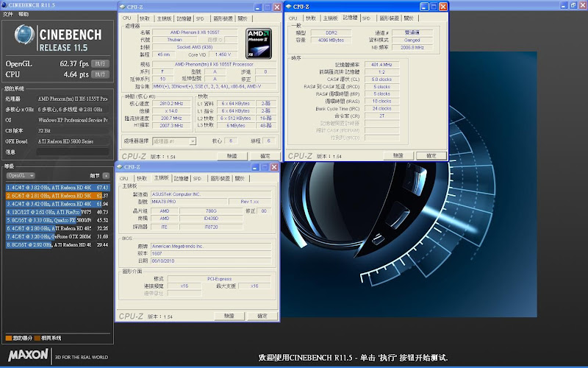
Task: Click the PCI-Express graphic interface field
Action: point(219,279)
